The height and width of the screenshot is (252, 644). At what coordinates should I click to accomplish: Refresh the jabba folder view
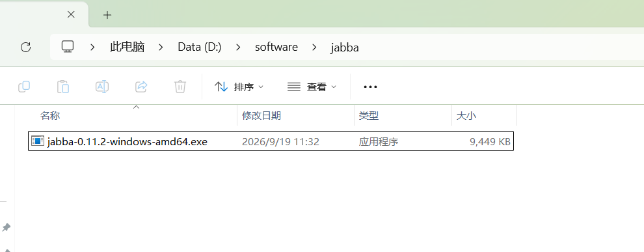coord(25,47)
